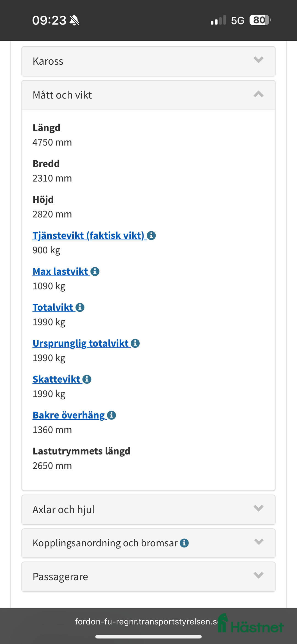Tap the Totalvikt info icon
Viewport: 297px width, 644px height.
pos(80,307)
